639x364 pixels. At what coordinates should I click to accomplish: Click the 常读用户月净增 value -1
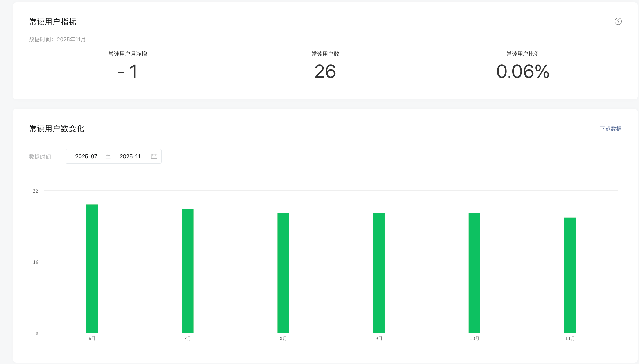pyautogui.click(x=128, y=71)
